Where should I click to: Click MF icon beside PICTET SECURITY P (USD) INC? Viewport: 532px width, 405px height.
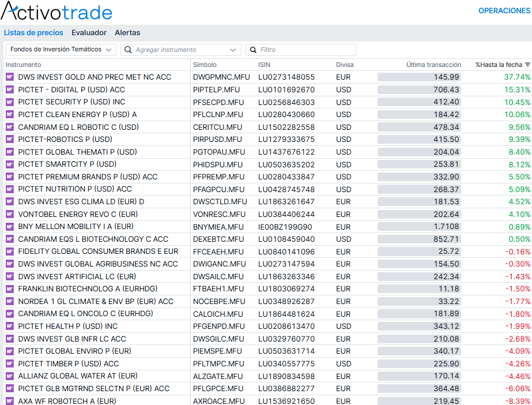click(9, 102)
